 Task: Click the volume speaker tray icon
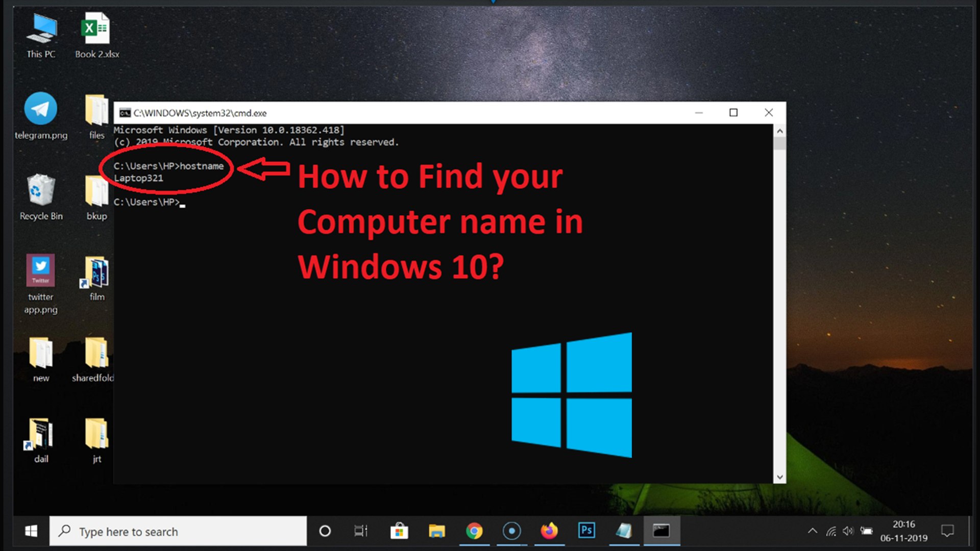point(848,531)
